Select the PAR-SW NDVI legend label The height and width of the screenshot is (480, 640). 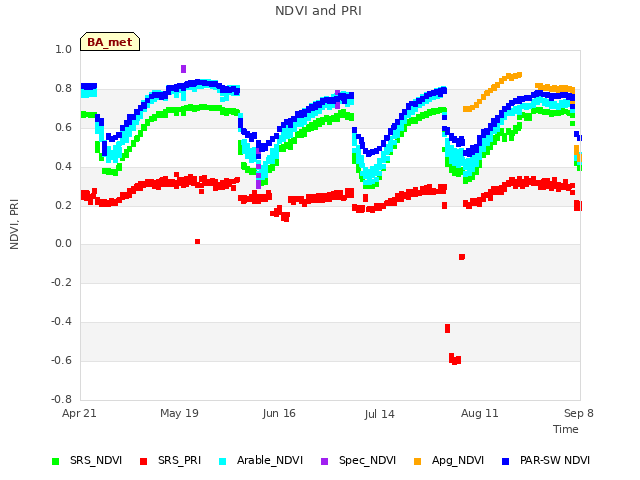(555, 460)
